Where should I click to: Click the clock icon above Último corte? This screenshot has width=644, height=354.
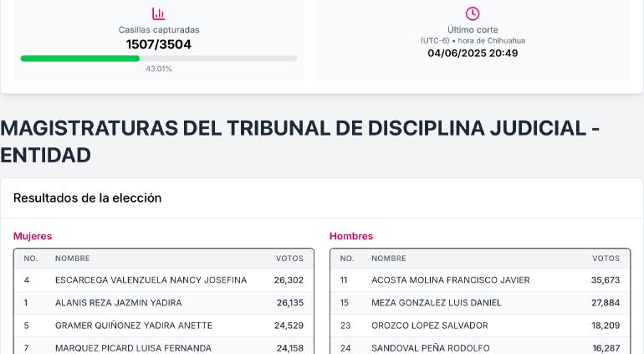pyautogui.click(x=473, y=13)
